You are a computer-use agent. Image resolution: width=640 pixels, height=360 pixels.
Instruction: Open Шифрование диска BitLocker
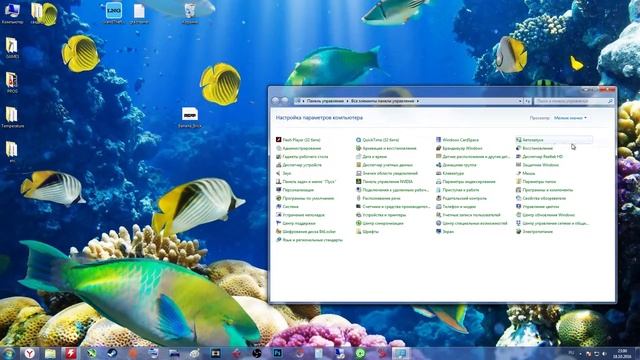pyautogui.click(x=306, y=232)
